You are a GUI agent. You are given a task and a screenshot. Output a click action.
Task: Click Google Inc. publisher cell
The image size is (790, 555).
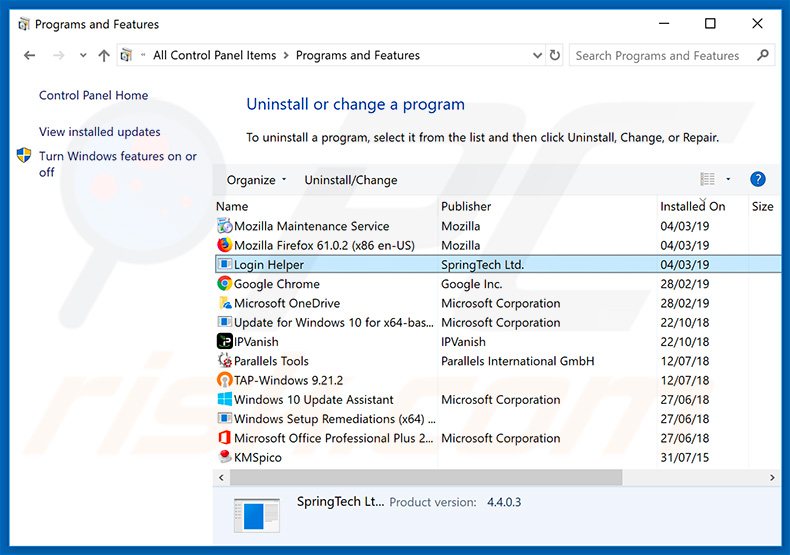[472, 284]
